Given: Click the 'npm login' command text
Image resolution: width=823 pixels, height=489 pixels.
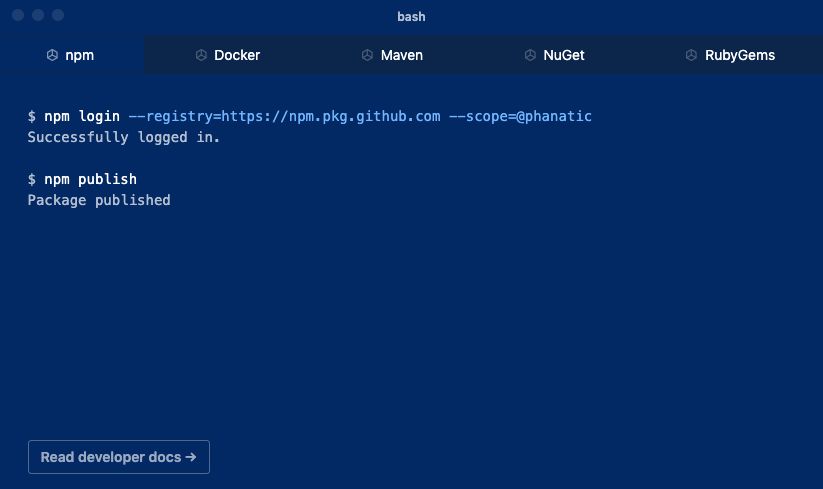Looking at the screenshot, I should click(x=82, y=116).
